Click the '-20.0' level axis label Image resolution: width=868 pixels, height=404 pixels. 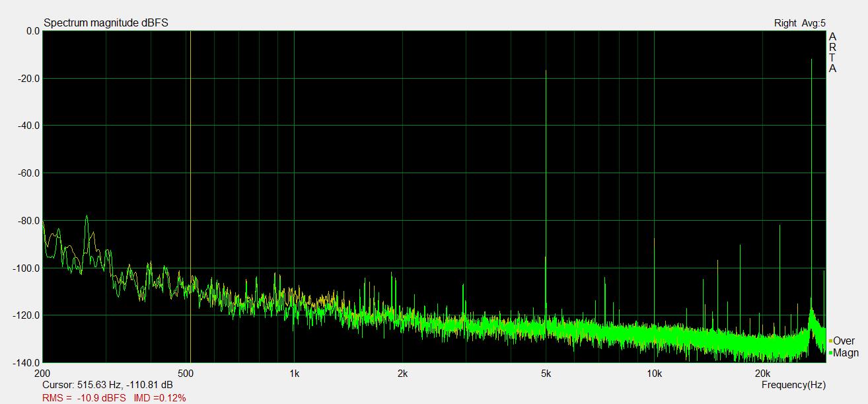[x=28, y=79]
